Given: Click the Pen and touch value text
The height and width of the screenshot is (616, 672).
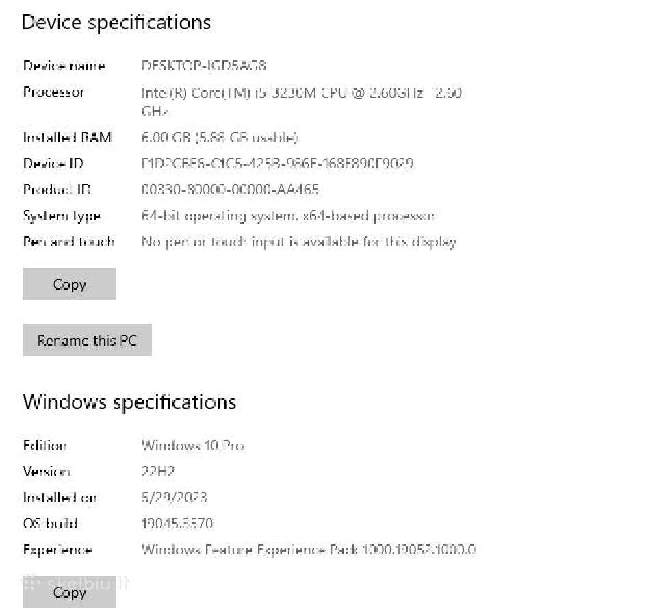Looking at the screenshot, I should point(299,242).
